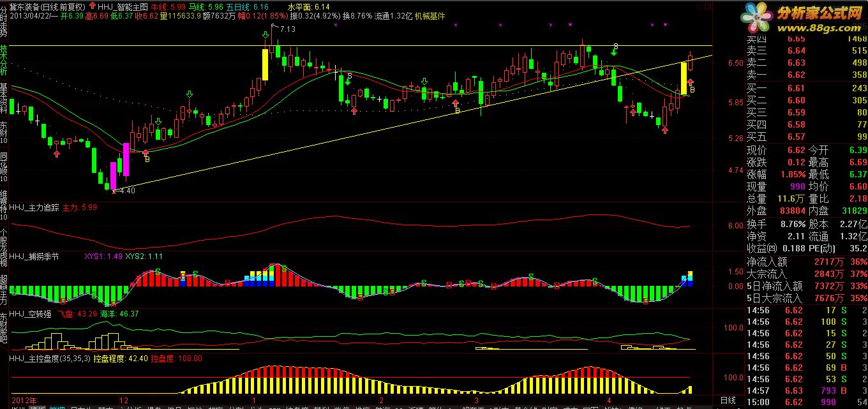The height and width of the screenshot is (409, 868).
Task: Click the 净流入额 2717万 row
Action: point(807,262)
